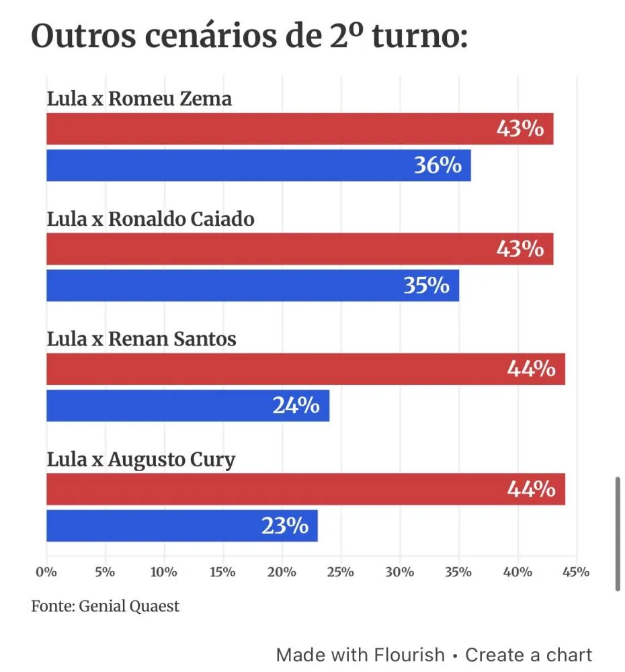The image size is (625, 672).
Task: Click the blue 36% bar for Romeu Zema
Action: pos(258,165)
